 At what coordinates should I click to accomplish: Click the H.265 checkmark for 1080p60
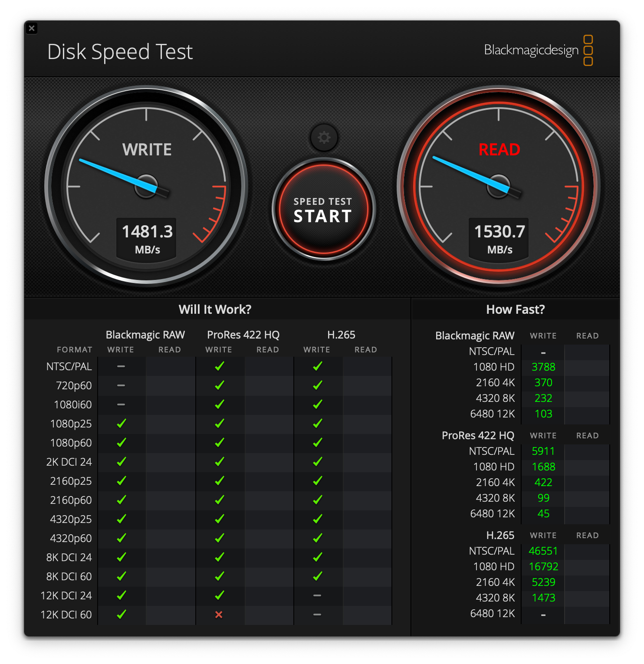(x=318, y=442)
